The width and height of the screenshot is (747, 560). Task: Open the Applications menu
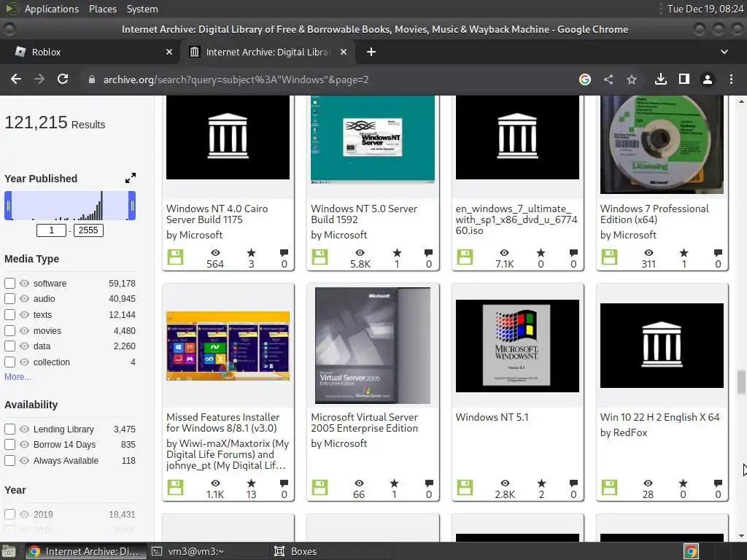pos(52,9)
